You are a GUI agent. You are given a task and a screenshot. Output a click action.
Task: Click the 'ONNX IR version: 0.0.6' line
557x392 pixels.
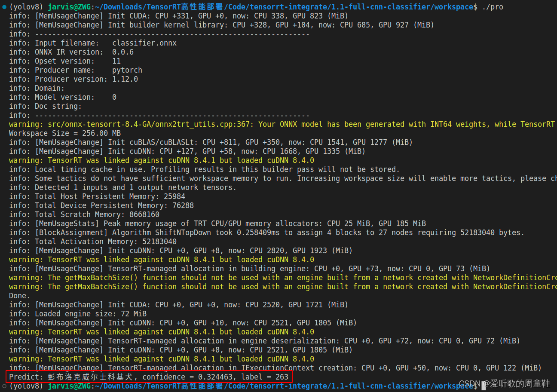point(71,52)
